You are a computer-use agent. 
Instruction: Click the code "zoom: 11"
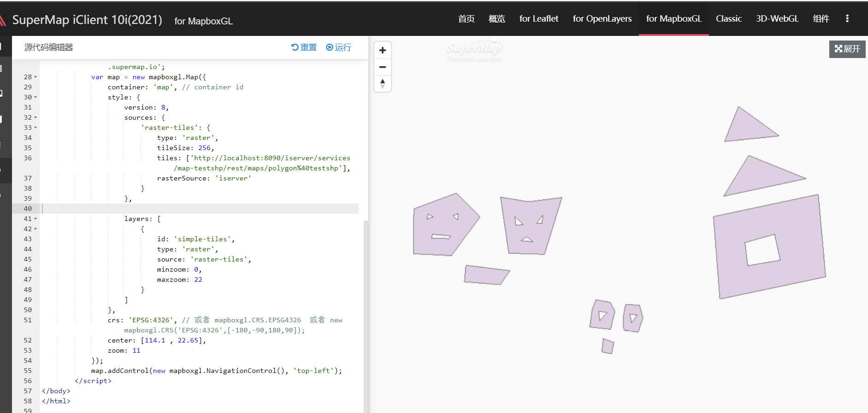[x=124, y=350]
